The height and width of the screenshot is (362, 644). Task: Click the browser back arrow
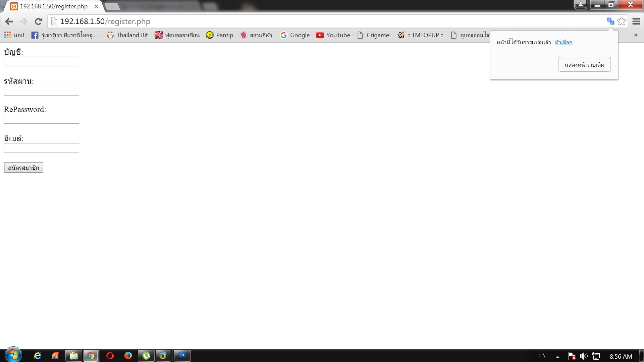coord(9,22)
